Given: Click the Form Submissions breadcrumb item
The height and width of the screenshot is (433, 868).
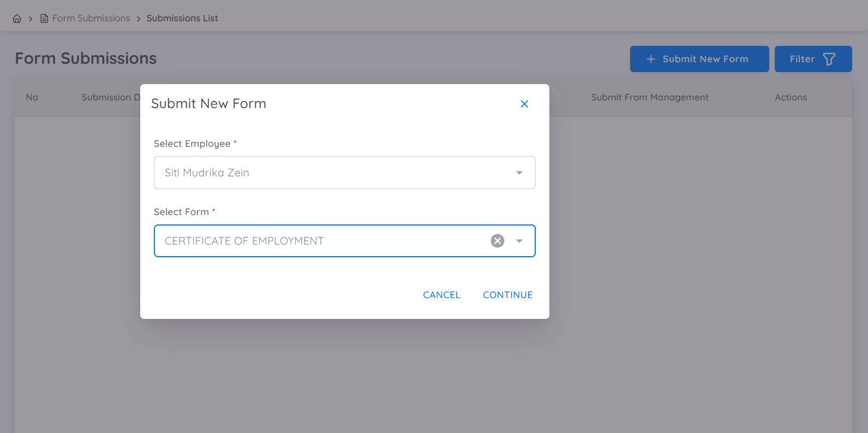Looking at the screenshot, I should (91, 18).
